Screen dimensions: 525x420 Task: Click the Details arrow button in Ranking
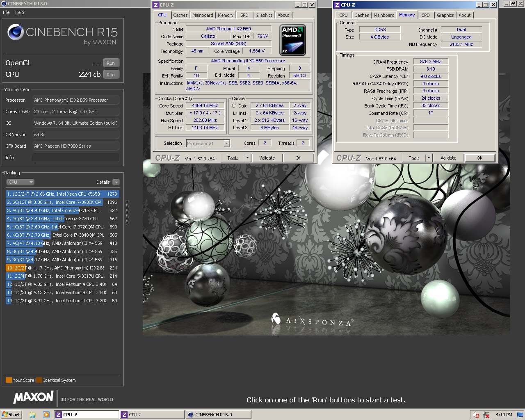tap(116, 182)
